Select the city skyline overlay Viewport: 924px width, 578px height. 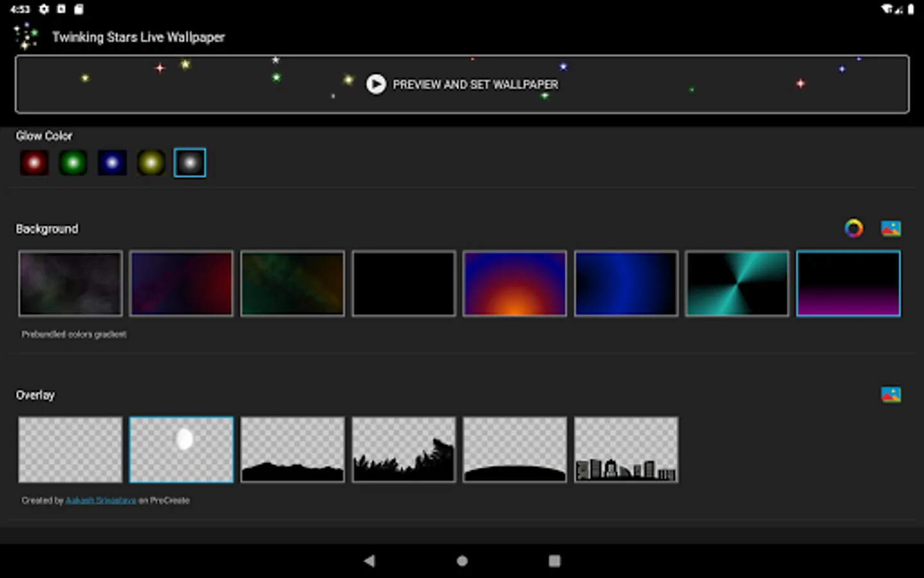click(626, 450)
